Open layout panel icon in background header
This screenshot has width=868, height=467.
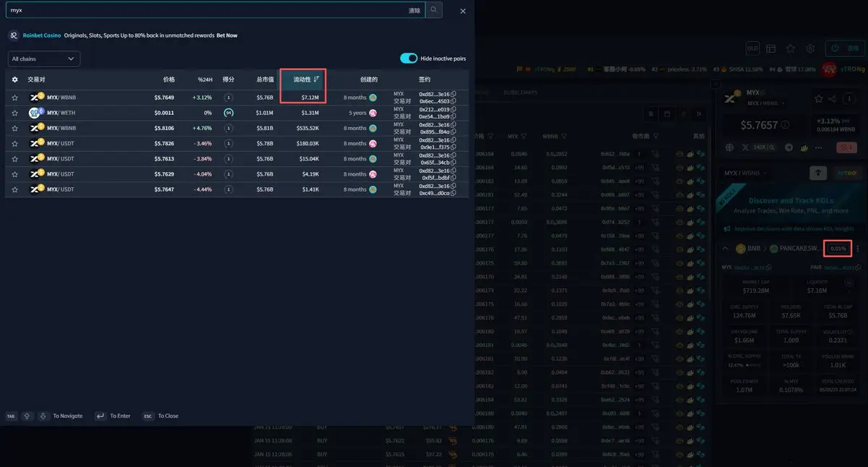coord(771,48)
